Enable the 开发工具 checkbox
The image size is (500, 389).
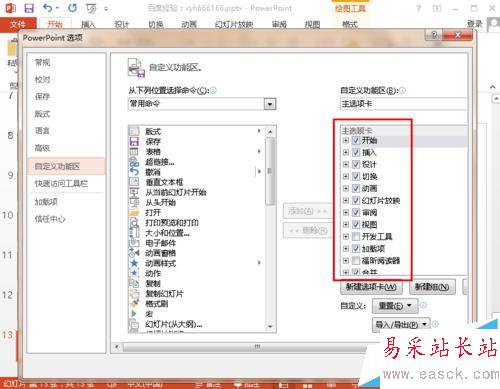[356, 236]
